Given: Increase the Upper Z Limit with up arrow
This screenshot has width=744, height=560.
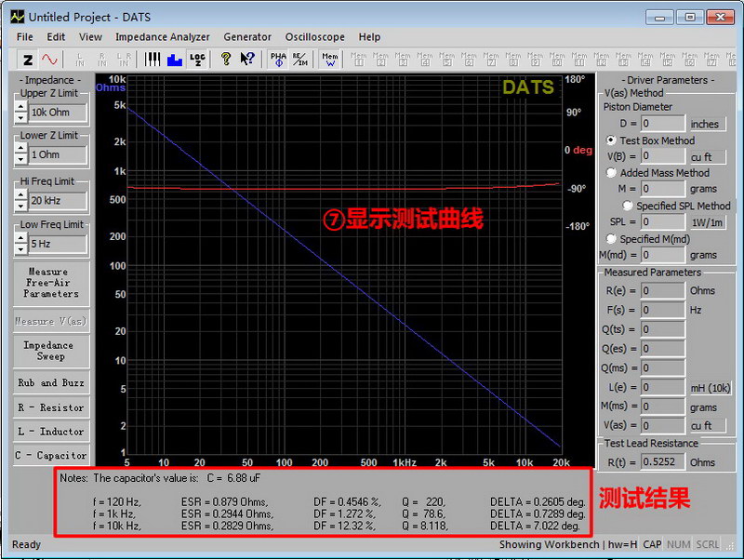Looking at the screenshot, I should (x=20, y=107).
